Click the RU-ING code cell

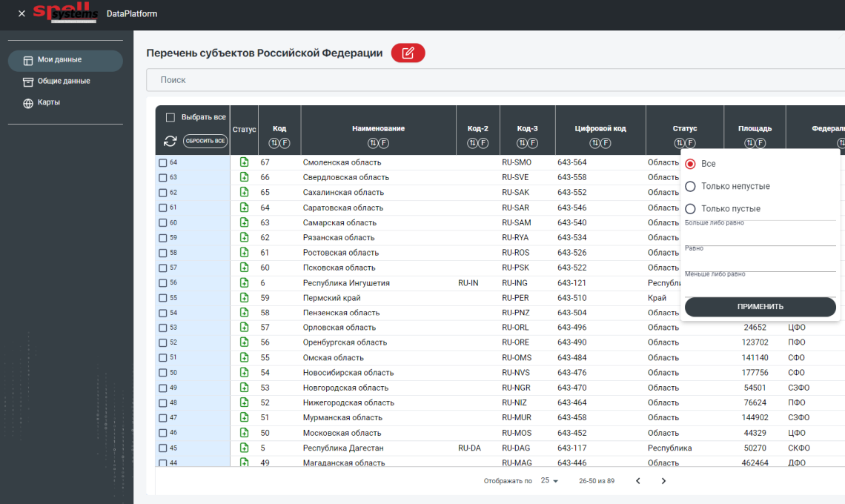[x=514, y=283]
